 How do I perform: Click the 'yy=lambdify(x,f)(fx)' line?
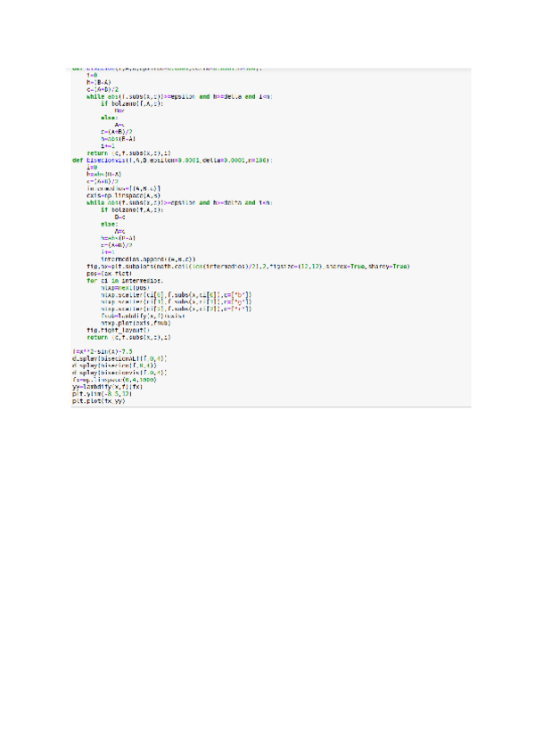click(x=108, y=387)
